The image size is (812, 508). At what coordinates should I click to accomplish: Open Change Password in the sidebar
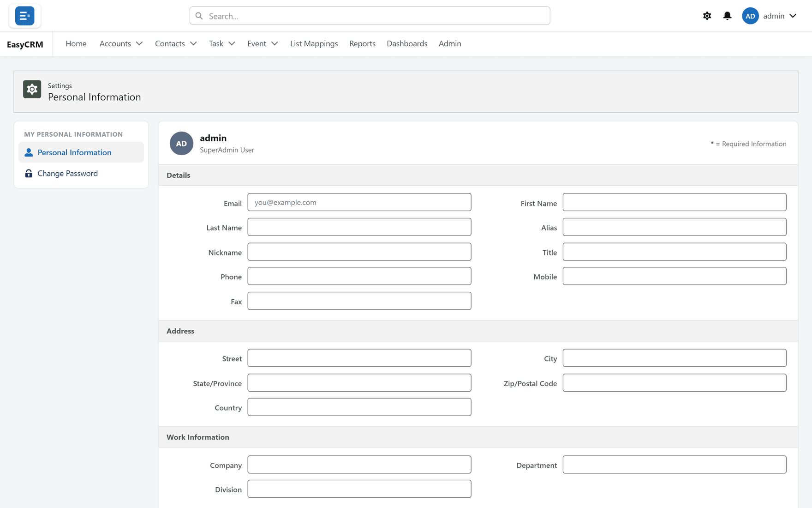[x=81, y=173]
